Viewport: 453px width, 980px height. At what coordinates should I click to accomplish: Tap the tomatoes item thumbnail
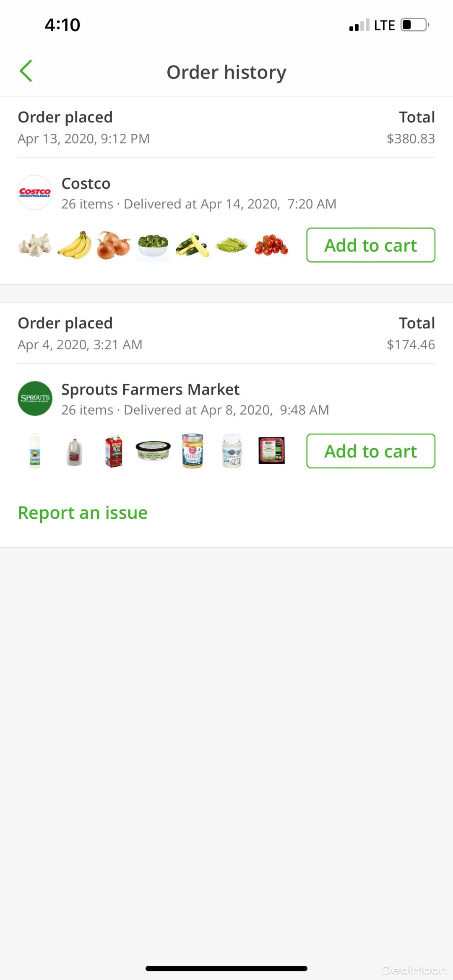tap(271, 245)
